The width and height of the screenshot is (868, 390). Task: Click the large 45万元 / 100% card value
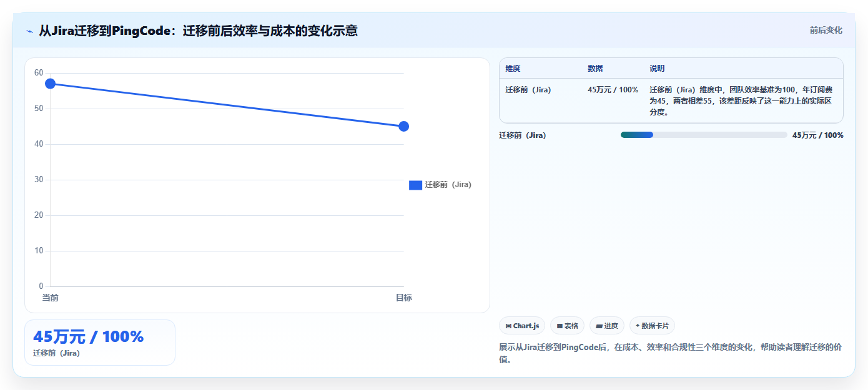pyautogui.click(x=88, y=336)
